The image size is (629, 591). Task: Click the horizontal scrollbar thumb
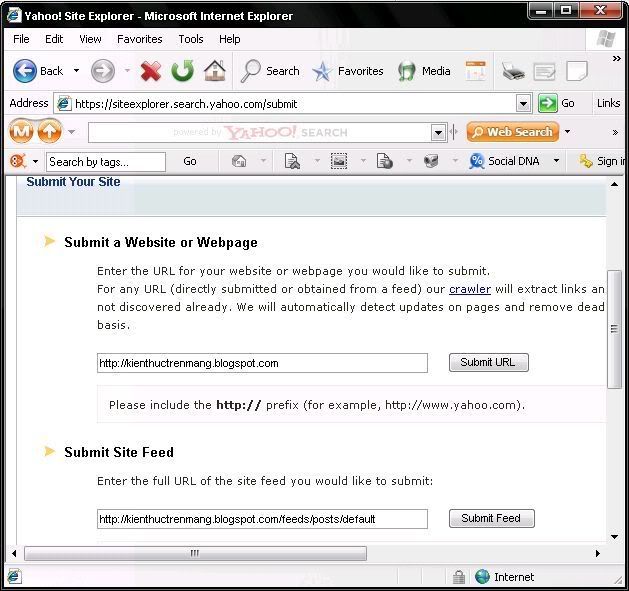click(x=195, y=553)
